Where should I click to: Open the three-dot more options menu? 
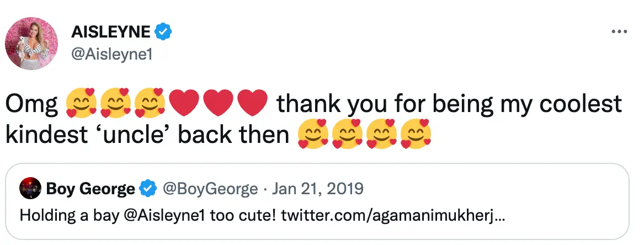click(620, 31)
